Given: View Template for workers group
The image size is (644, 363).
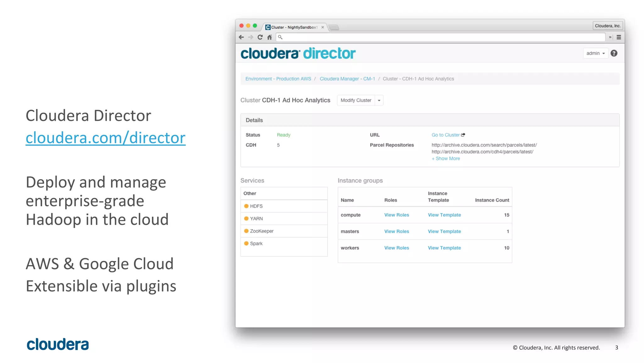Looking at the screenshot, I should pos(444,248).
